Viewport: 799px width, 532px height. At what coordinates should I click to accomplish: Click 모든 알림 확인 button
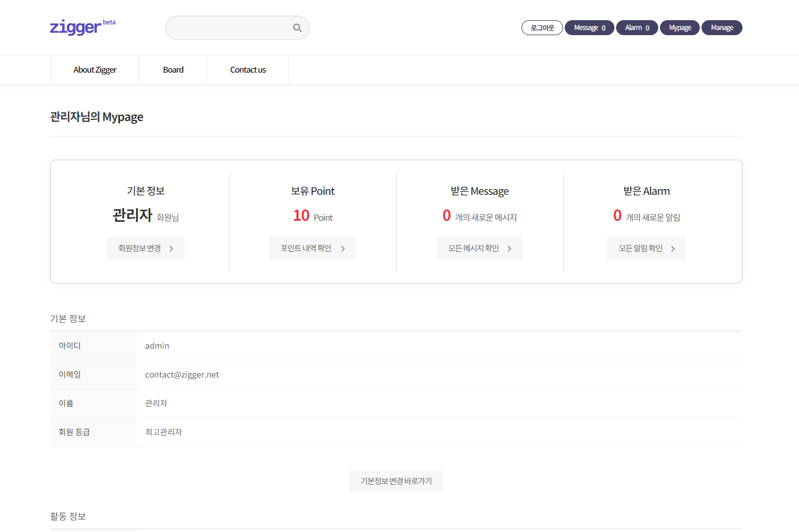[646, 248]
